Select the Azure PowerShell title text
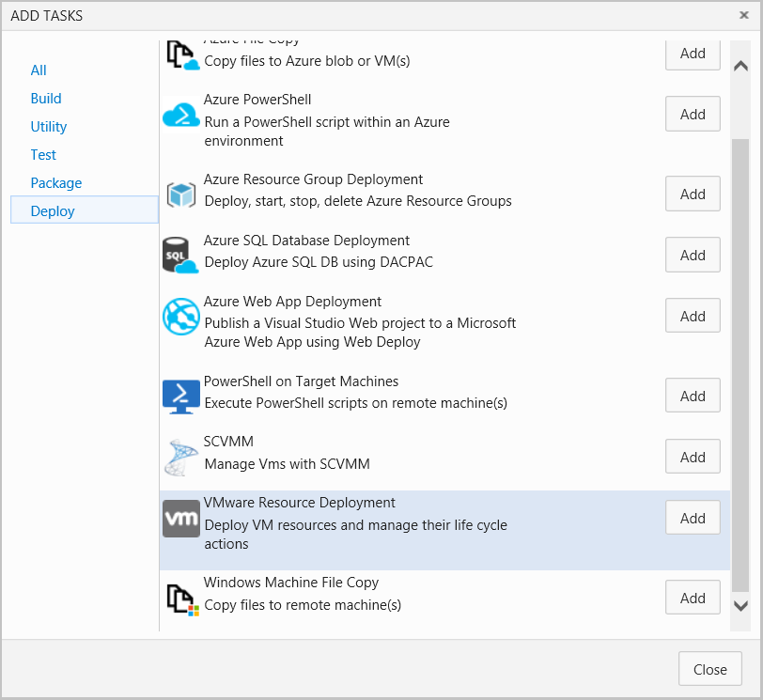The height and width of the screenshot is (700, 763). [x=257, y=100]
